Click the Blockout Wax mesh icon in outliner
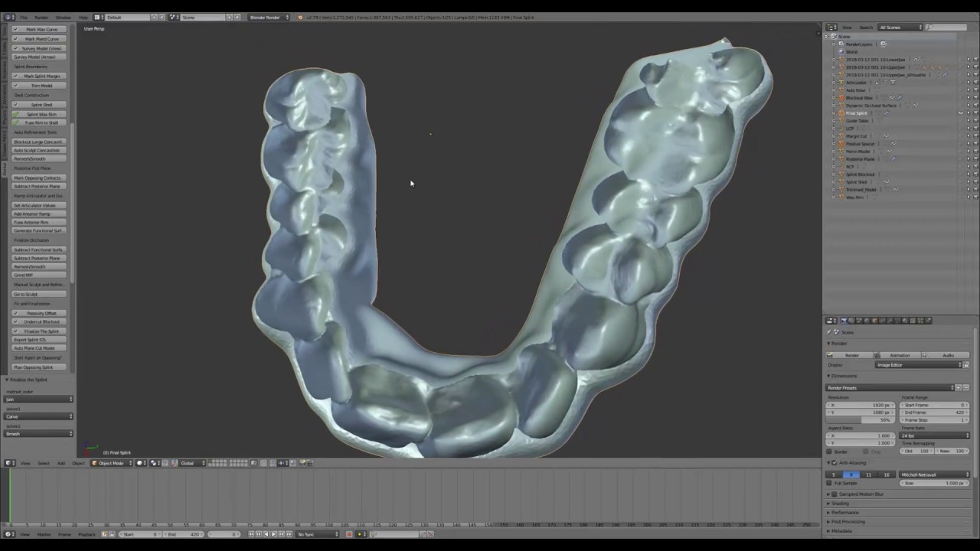The image size is (980, 551). pyautogui.click(x=841, y=98)
